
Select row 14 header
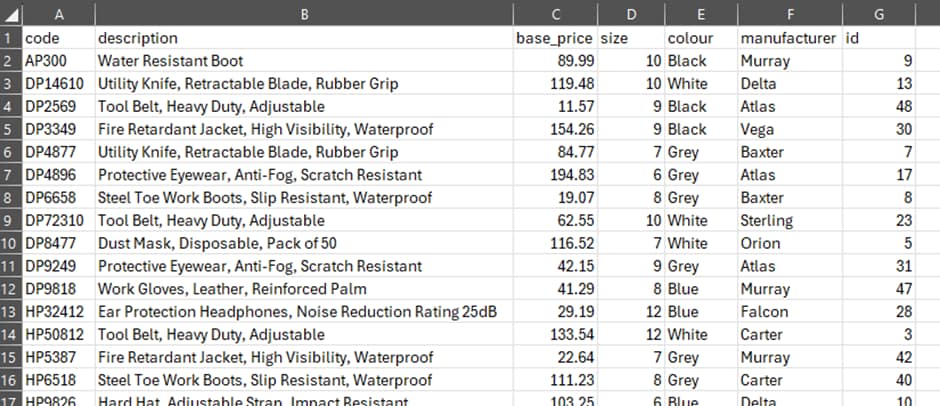[10, 334]
